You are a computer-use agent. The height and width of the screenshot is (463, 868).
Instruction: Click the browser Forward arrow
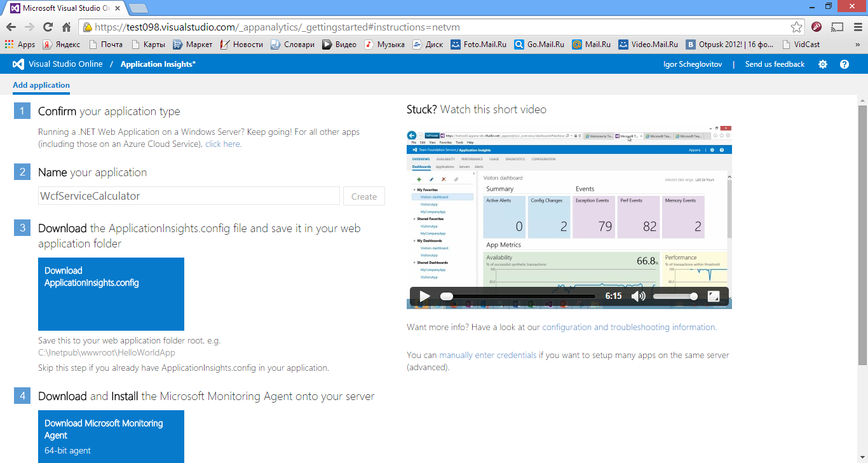[29, 27]
